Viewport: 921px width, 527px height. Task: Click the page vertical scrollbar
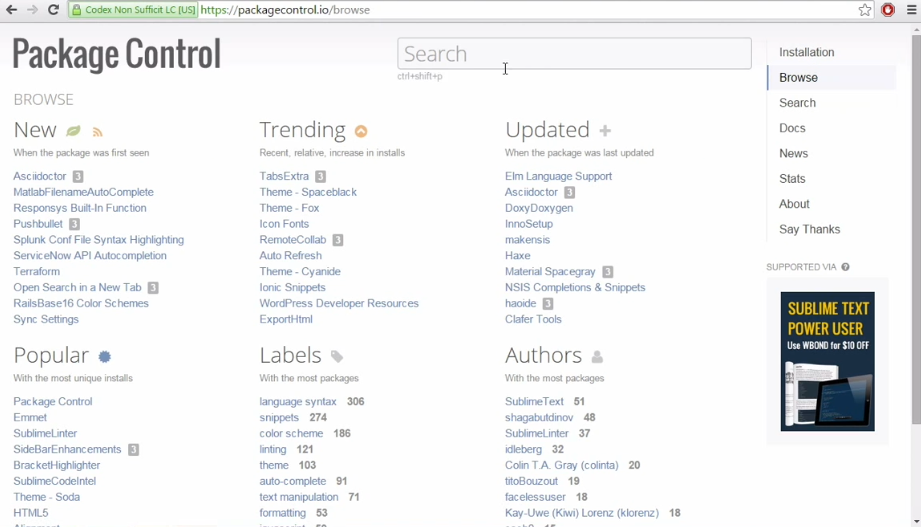pyautogui.click(x=916, y=229)
